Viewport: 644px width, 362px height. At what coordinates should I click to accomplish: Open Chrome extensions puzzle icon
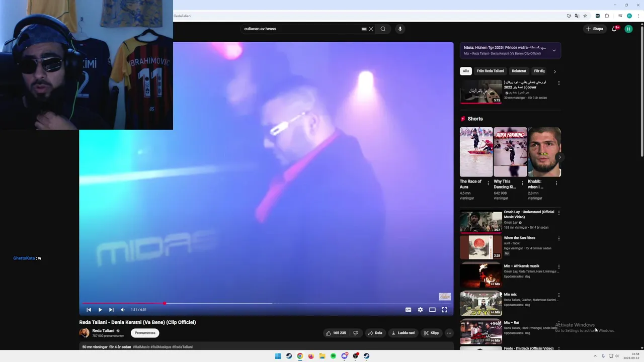coord(607,16)
